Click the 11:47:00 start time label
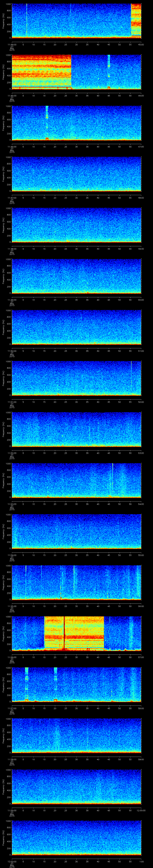The width and height of the screenshot is (153, 868). pyautogui.click(x=12, y=197)
